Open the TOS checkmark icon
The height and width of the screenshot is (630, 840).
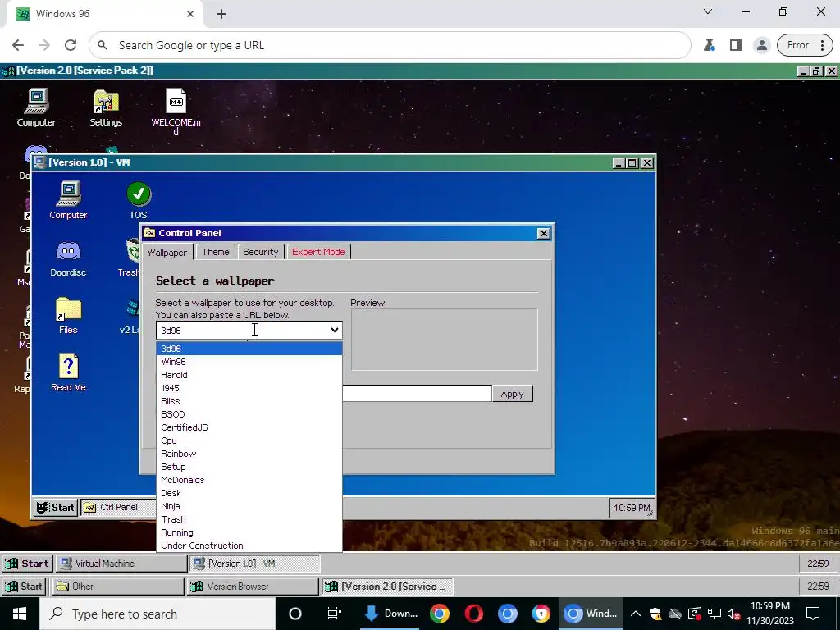pos(138,200)
